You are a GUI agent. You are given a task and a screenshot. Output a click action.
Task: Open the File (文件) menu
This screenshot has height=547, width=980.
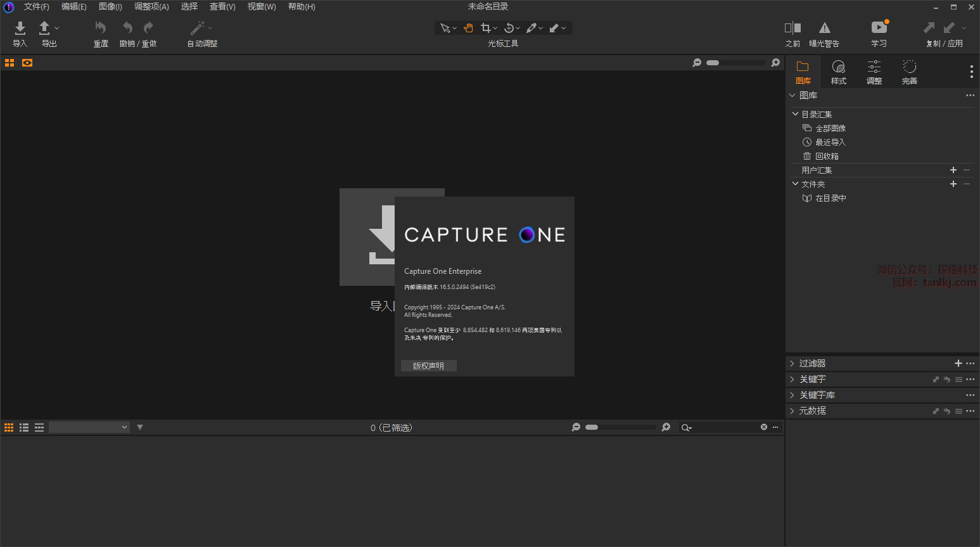click(36, 6)
